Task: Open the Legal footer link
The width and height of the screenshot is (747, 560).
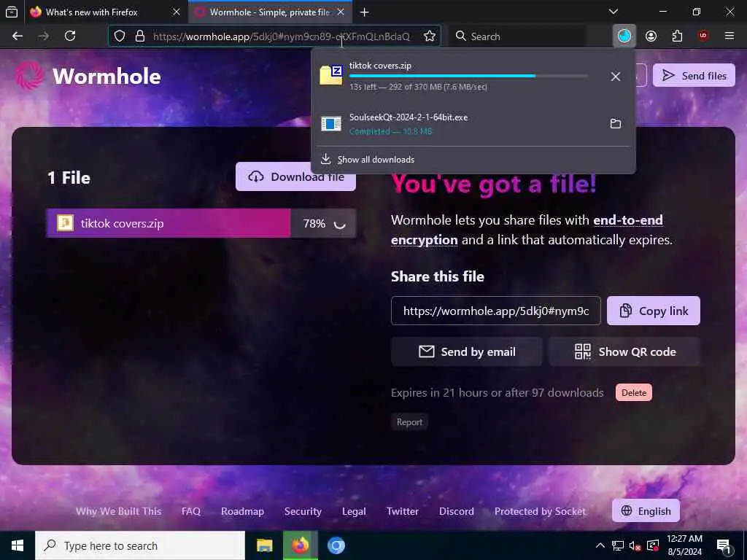Action: 354,511
